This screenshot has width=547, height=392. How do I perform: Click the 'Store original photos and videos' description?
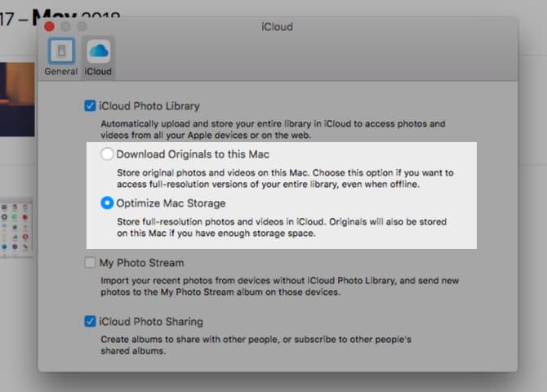pos(285,178)
